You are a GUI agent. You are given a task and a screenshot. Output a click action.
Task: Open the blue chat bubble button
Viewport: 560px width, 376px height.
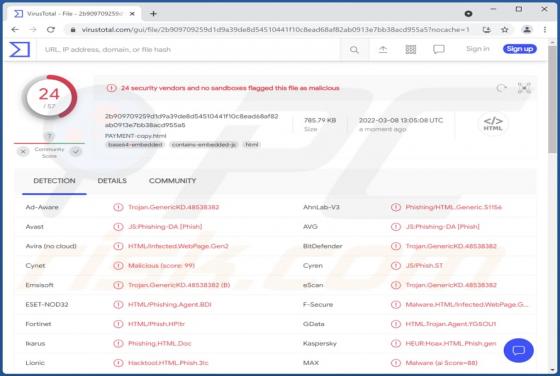tap(519, 350)
